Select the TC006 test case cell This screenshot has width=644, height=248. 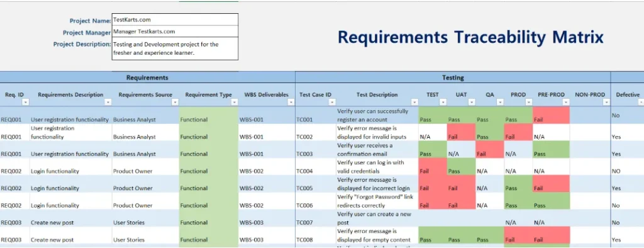(316, 201)
